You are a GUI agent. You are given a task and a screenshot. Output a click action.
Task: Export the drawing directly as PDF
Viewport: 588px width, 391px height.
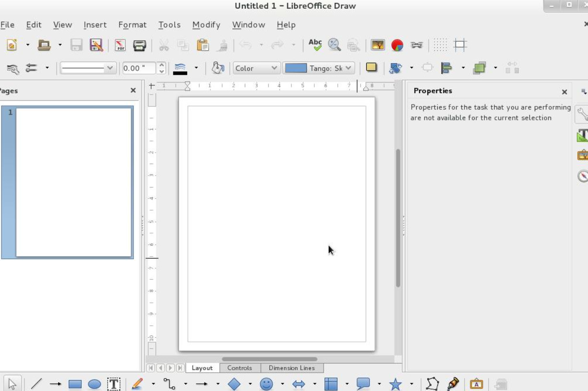pyautogui.click(x=120, y=45)
